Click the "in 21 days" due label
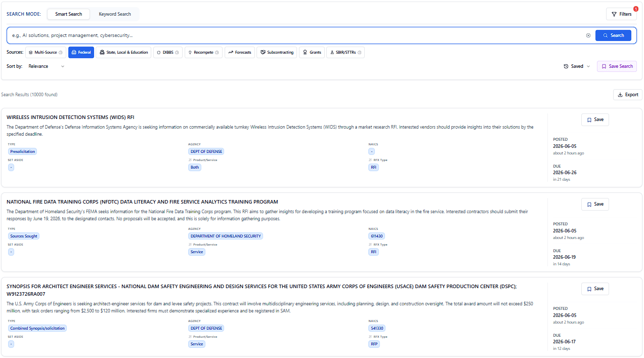This screenshot has height=358, width=644. pyautogui.click(x=562, y=179)
